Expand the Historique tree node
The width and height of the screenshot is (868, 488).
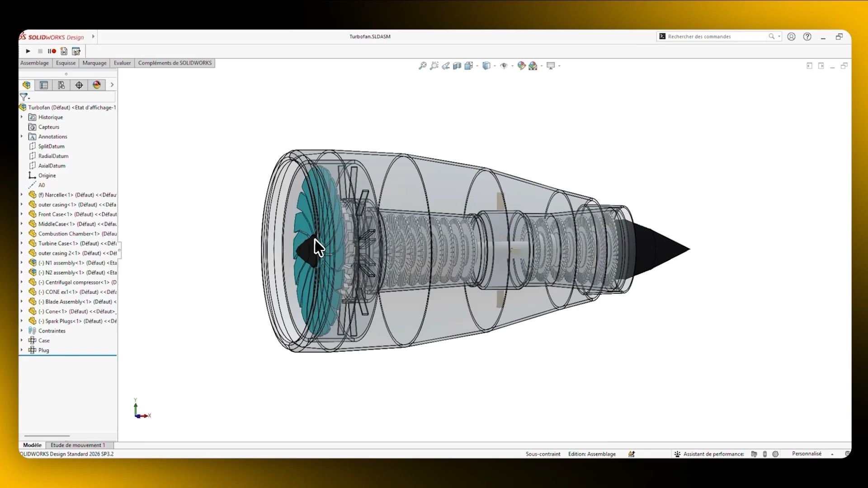tap(22, 117)
